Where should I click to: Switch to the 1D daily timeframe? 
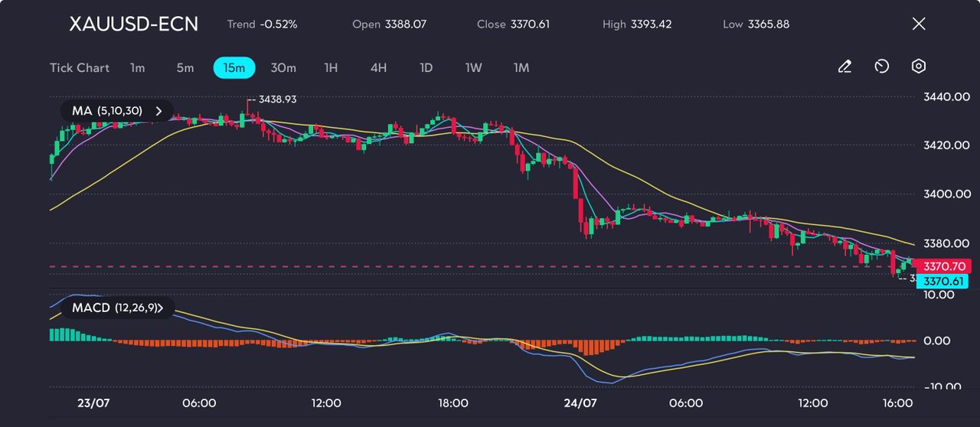click(426, 68)
